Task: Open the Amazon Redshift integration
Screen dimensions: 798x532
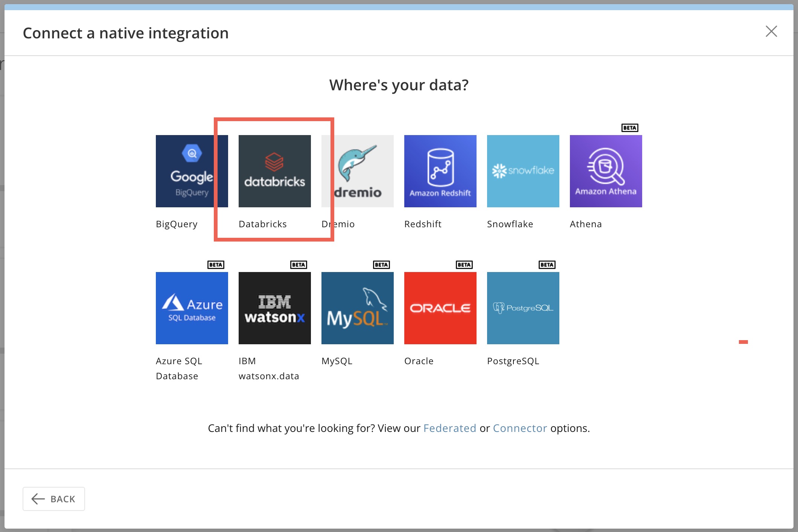Action: coord(440,171)
